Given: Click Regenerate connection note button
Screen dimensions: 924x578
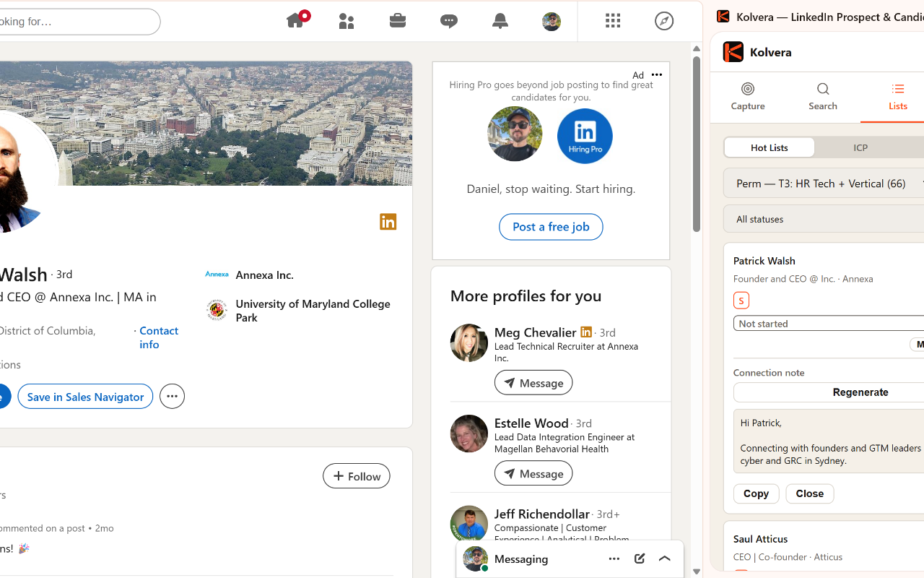Looking at the screenshot, I should [829, 392].
